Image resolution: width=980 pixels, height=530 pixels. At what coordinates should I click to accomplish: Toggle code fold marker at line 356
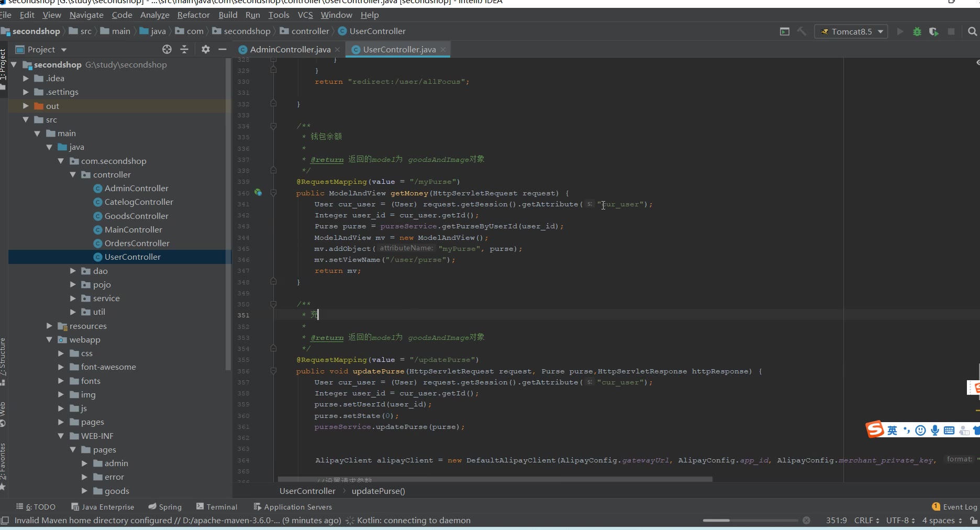(x=273, y=371)
